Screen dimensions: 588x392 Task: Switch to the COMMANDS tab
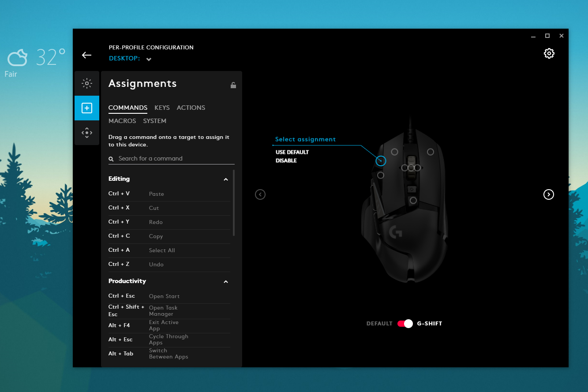pos(128,108)
